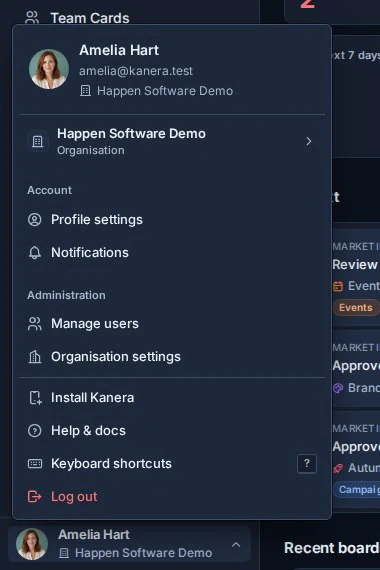Collapse user menu with the up chevron
Image resolution: width=380 pixels, height=570 pixels.
(236, 545)
